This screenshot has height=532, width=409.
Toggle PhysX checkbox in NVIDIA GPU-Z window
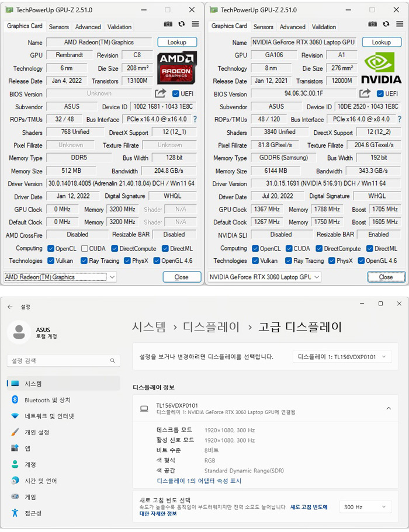click(332, 260)
